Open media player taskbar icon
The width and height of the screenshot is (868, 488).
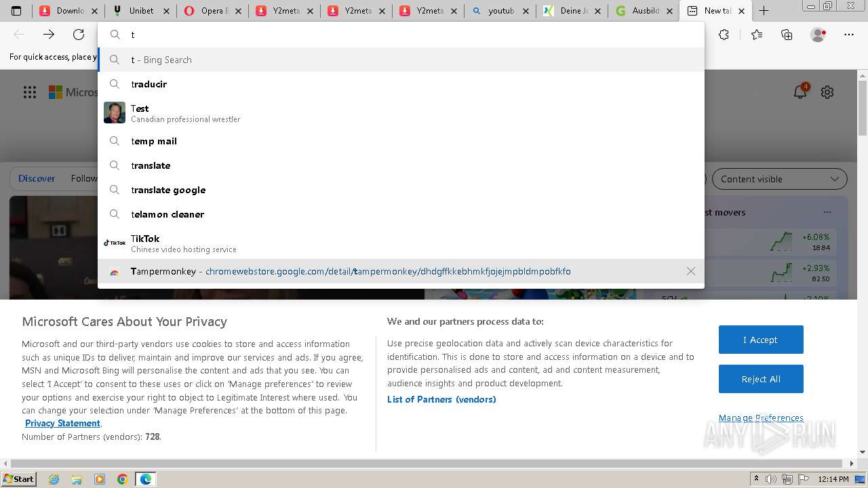[x=100, y=479]
